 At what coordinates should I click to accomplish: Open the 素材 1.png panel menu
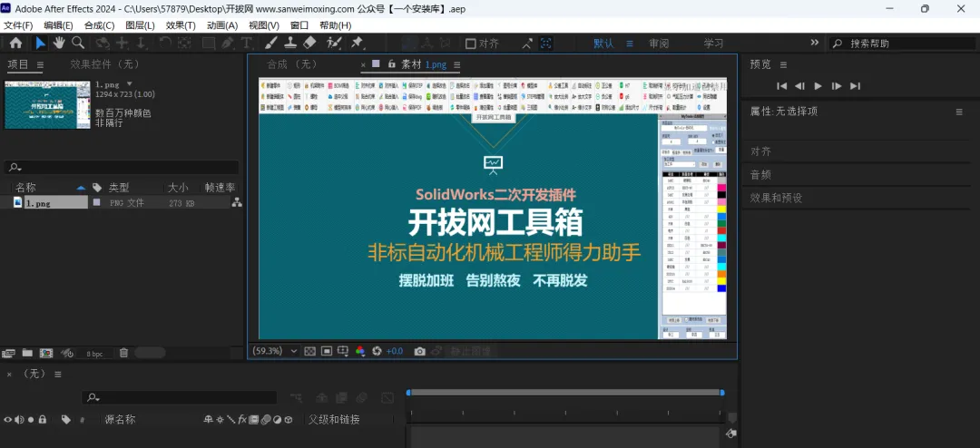456,65
